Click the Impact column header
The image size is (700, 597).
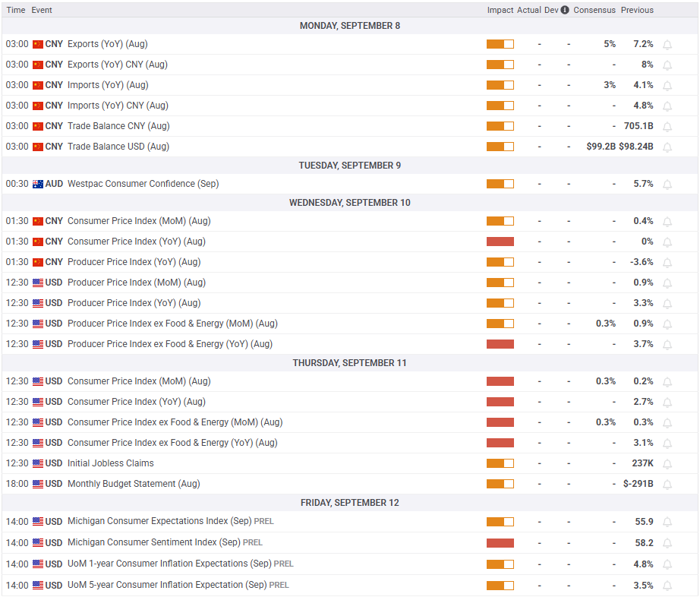pos(500,10)
